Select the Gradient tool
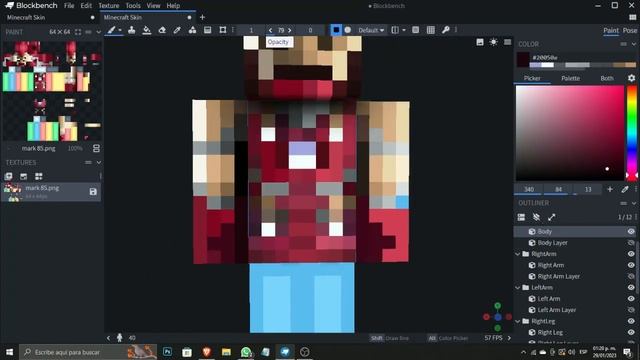 [207, 30]
